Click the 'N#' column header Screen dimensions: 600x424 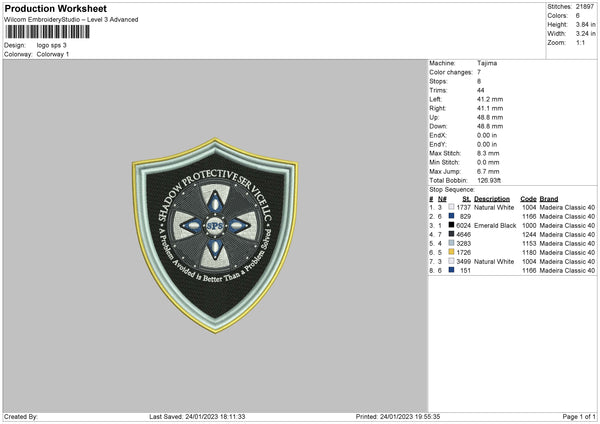click(x=442, y=199)
